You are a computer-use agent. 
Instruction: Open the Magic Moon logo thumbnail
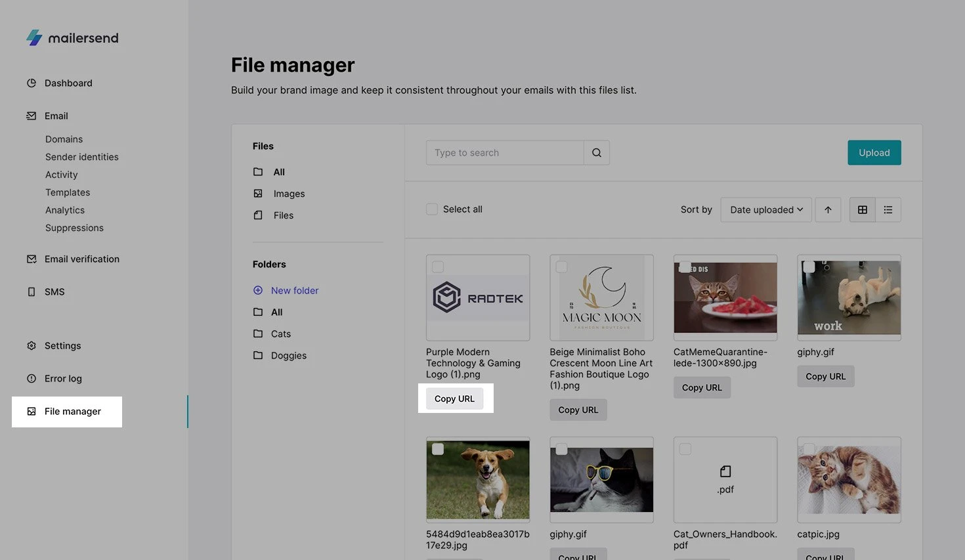click(x=601, y=299)
